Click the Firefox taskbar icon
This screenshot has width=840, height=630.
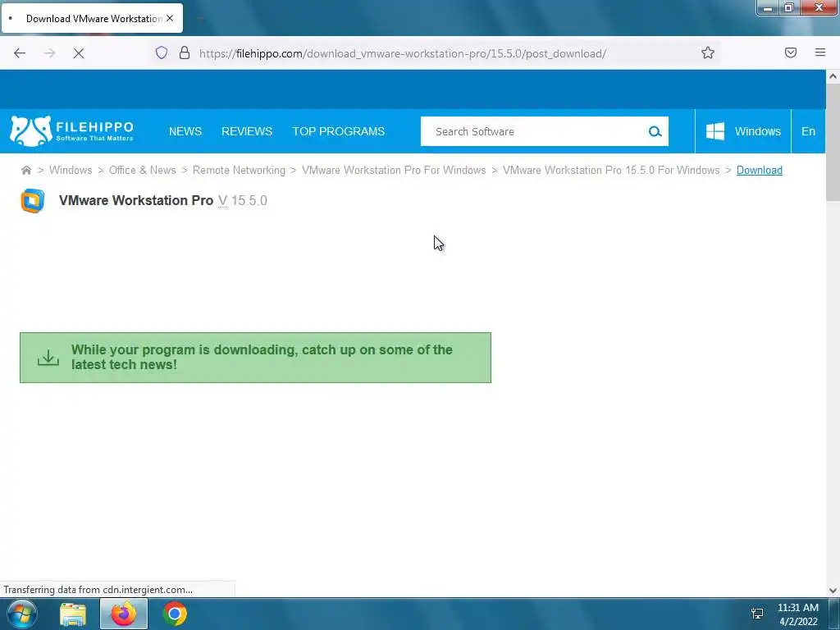tap(124, 614)
